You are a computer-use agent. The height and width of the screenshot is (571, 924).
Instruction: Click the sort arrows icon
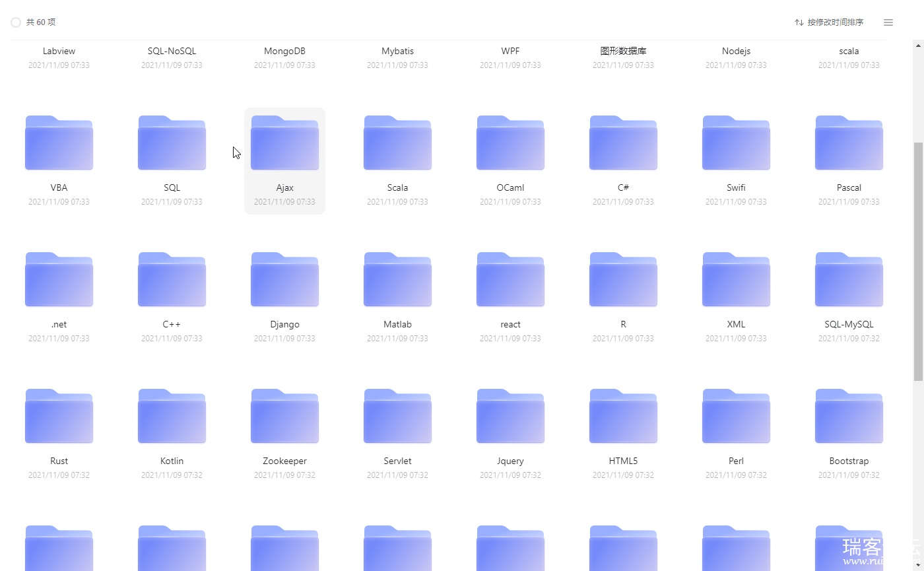pos(799,22)
